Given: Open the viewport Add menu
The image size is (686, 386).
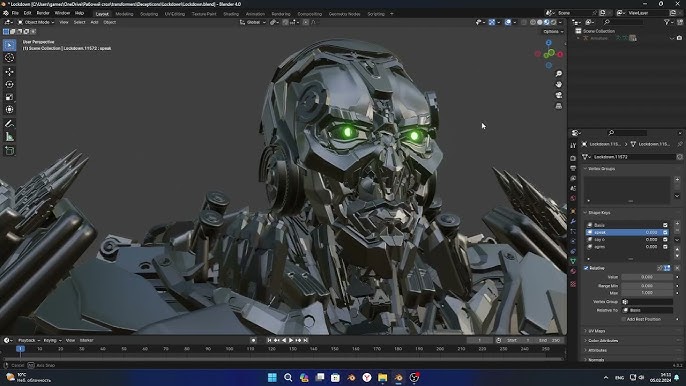Looking at the screenshot, I should tap(94, 22).
